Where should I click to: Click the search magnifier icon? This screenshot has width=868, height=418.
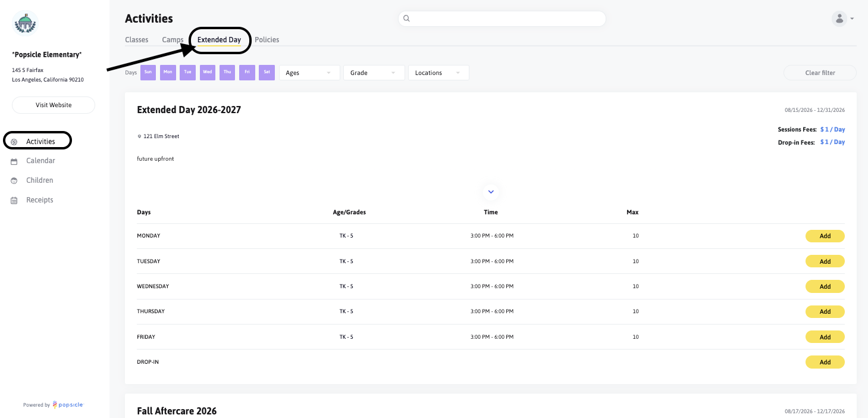(x=407, y=18)
